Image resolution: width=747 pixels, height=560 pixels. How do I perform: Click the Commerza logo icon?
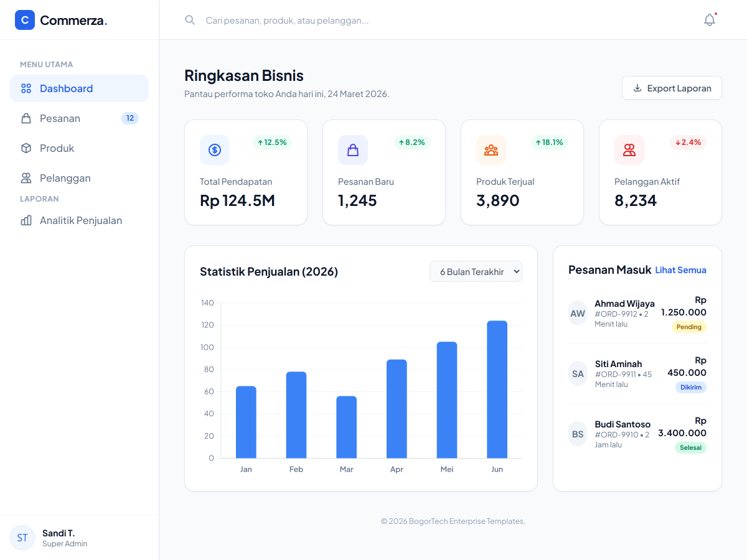24,20
